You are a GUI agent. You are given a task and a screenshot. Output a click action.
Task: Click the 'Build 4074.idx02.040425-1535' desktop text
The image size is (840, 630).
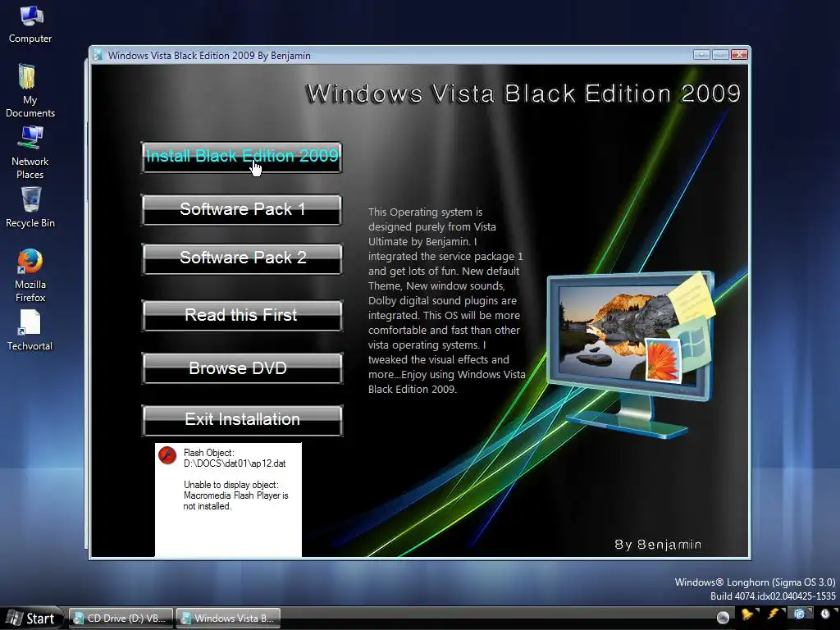pyautogui.click(x=773, y=596)
